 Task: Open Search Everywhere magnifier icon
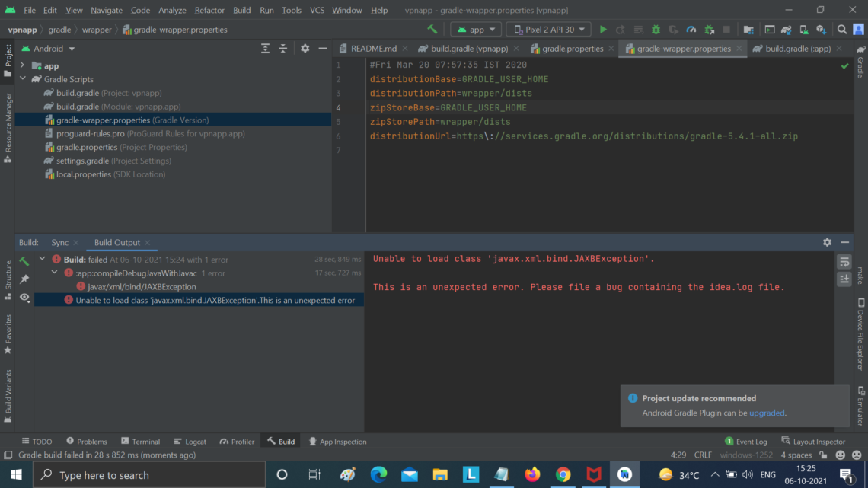(841, 30)
